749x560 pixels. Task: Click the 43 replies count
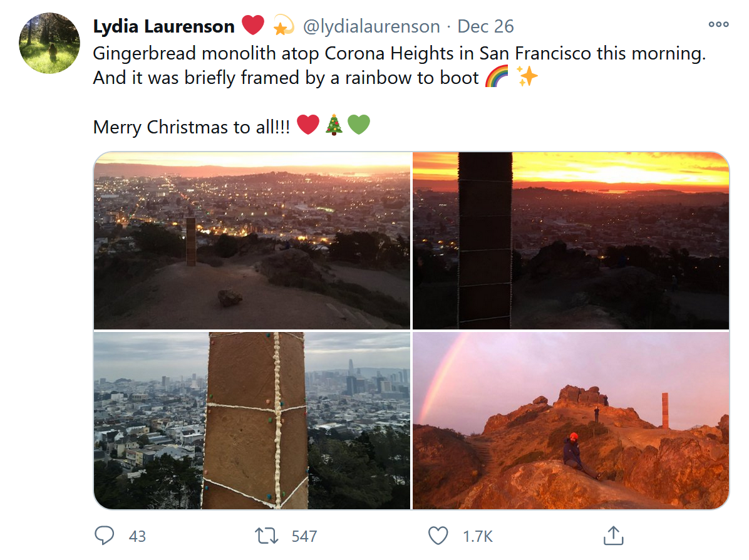[x=137, y=536]
